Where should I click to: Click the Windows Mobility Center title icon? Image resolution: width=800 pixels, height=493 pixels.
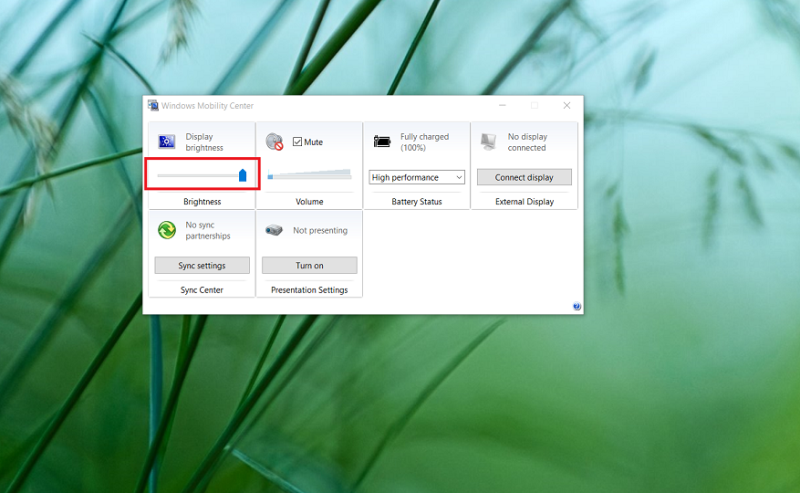click(153, 105)
